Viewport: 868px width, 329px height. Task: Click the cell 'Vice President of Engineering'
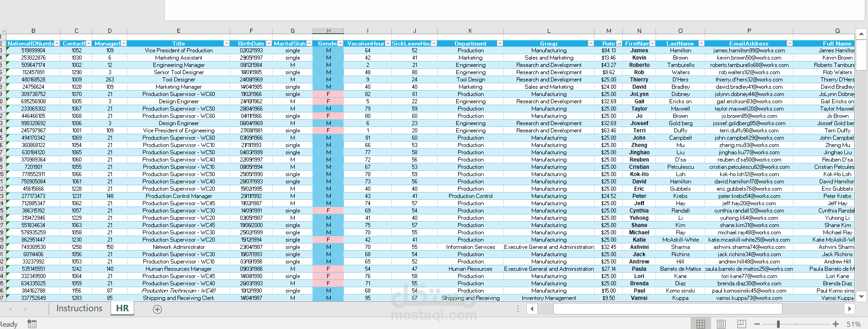pyautogui.click(x=179, y=131)
